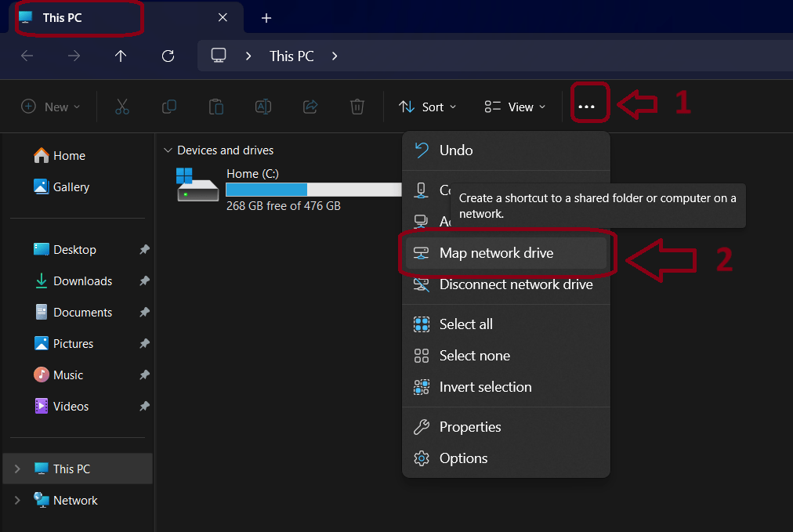This screenshot has width=793, height=532.
Task: Click the Delete trash icon
Action: tap(357, 107)
